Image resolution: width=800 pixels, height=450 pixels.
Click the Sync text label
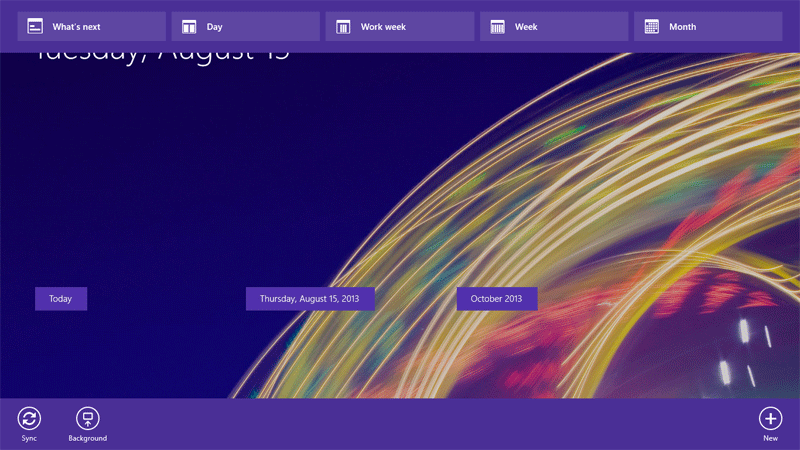pos(29,439)
